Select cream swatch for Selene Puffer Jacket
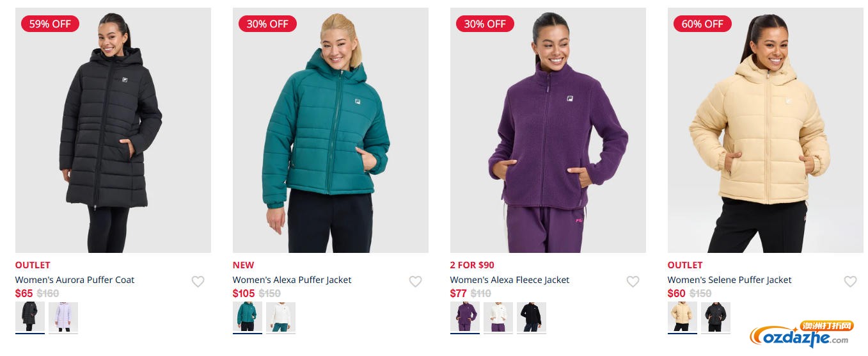Screen dimensions: 868x356 (683, 317)
